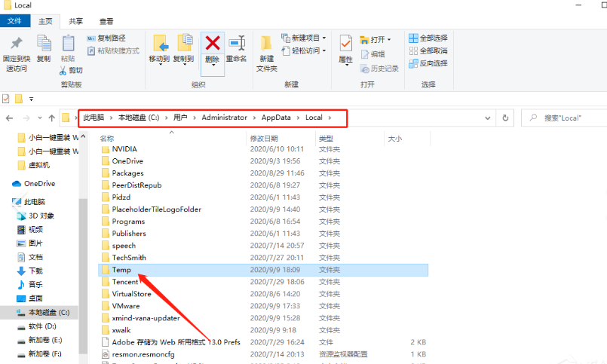607x364 pixels.
Task: Click Copy path (复制路径)
Action: 106,38
